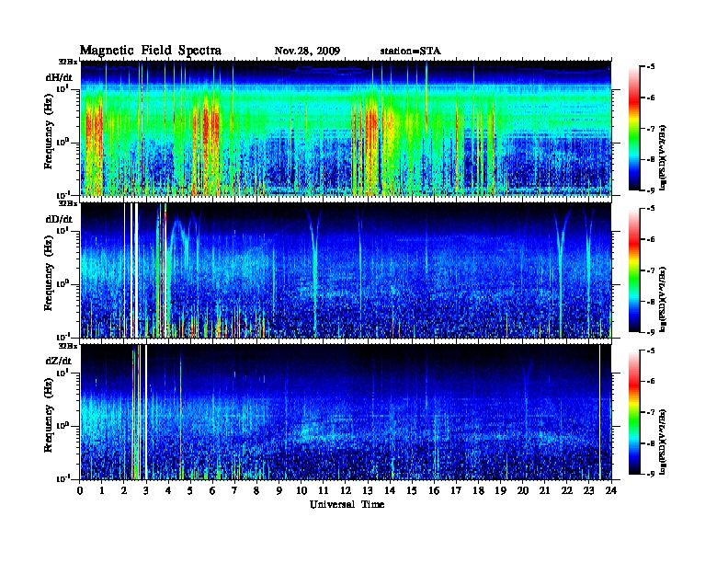This screenshot has width=728, height=563.
Task: Click hour label '3' on the time axis
Action: 147,490
